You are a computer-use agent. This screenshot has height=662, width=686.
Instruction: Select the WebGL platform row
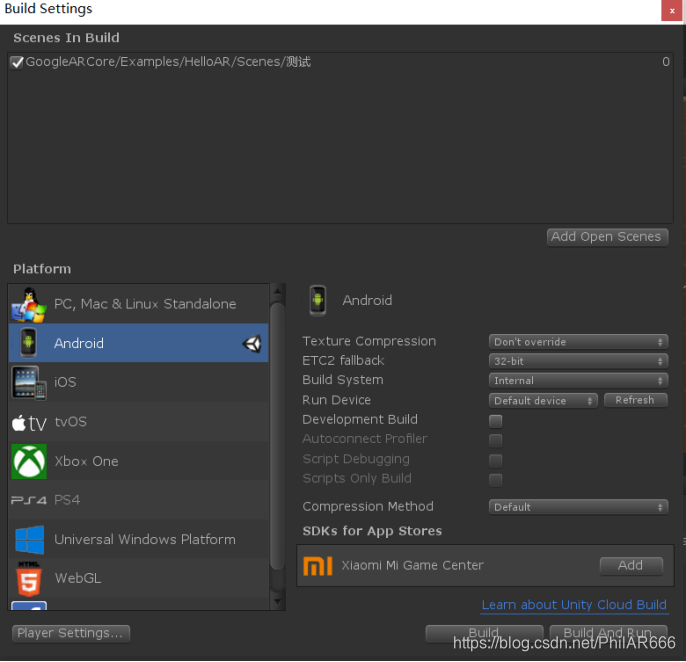[138, 578]
